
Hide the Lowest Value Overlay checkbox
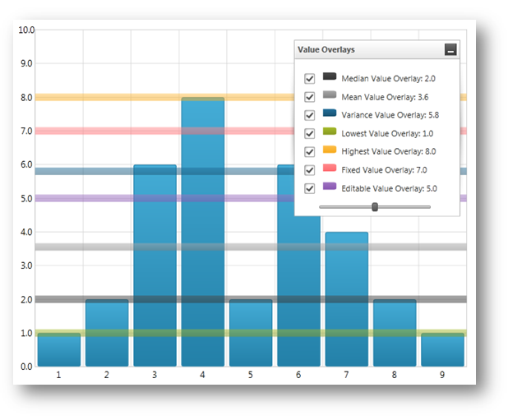[310, 133]
